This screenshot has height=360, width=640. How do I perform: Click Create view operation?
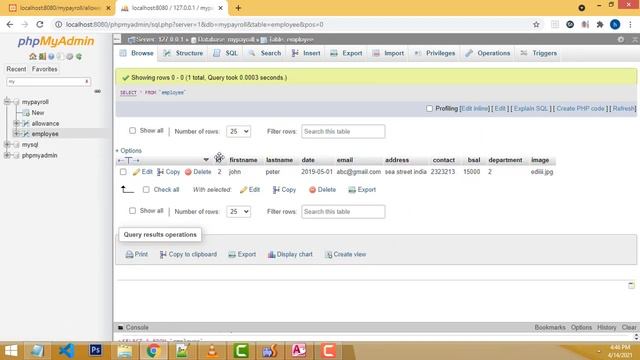point(346,254)
